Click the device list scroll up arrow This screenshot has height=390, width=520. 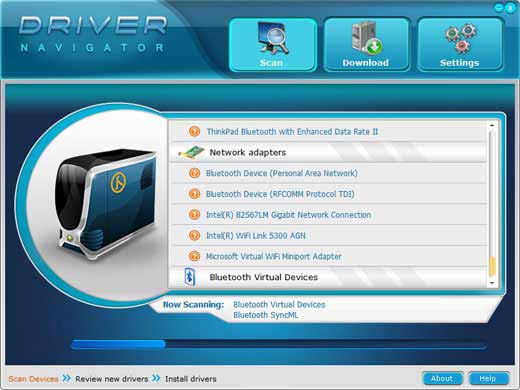tap(492, 125)
